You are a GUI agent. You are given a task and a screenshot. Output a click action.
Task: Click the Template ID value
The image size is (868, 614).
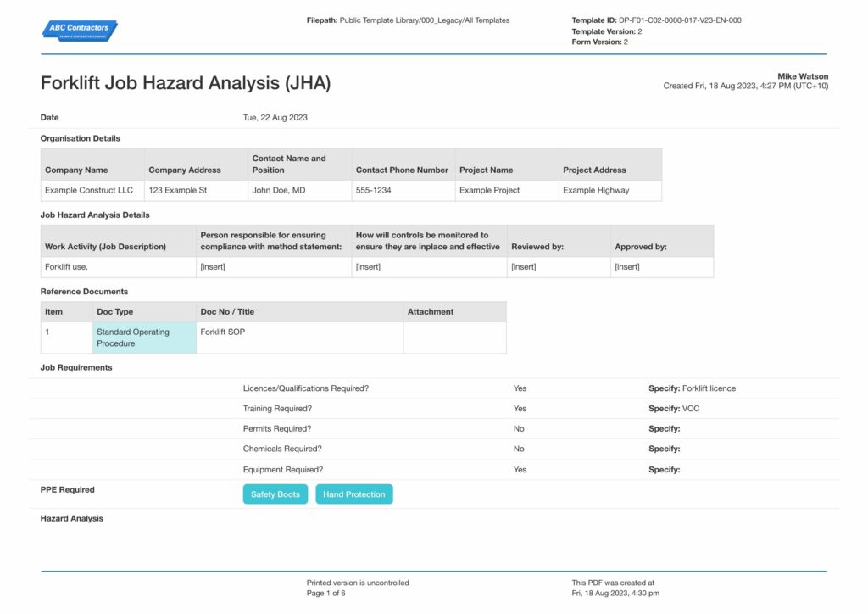pyautogui.click(x=680, y=20)
